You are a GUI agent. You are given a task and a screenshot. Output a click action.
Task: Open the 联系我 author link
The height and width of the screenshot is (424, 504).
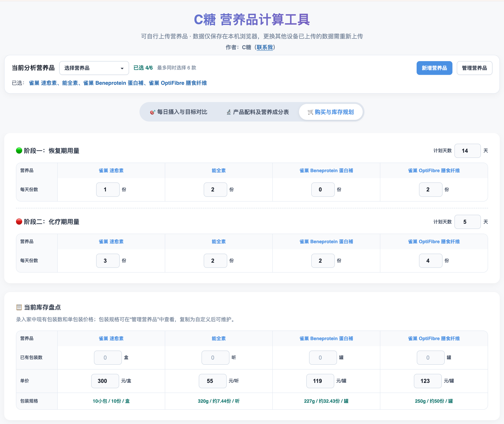(x=265, y=47)
